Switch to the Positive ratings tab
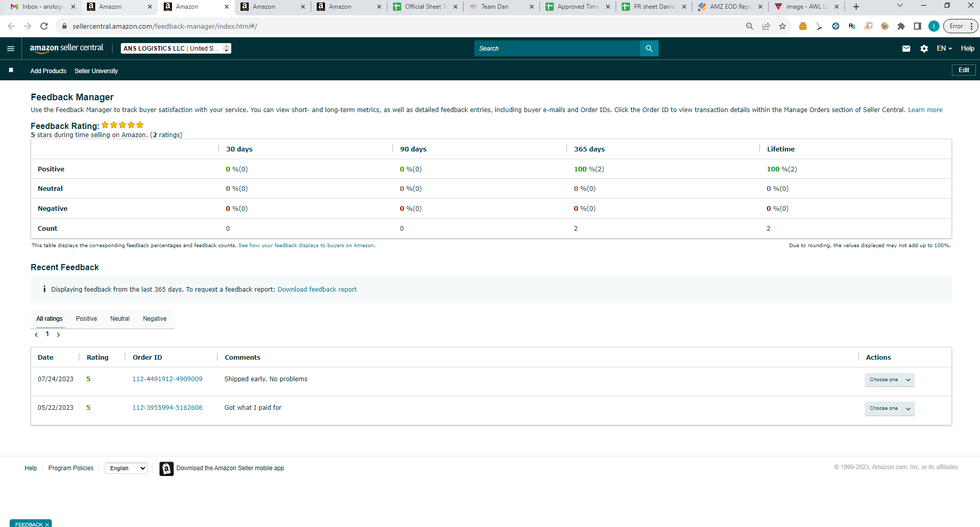 pos(86,319)
